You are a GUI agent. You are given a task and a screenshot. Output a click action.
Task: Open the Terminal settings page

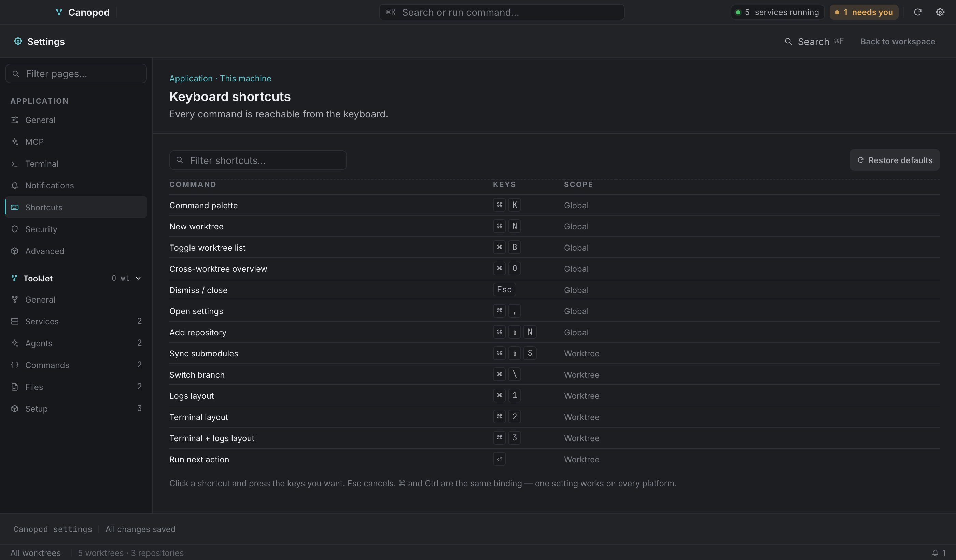[x=76, y=164]
